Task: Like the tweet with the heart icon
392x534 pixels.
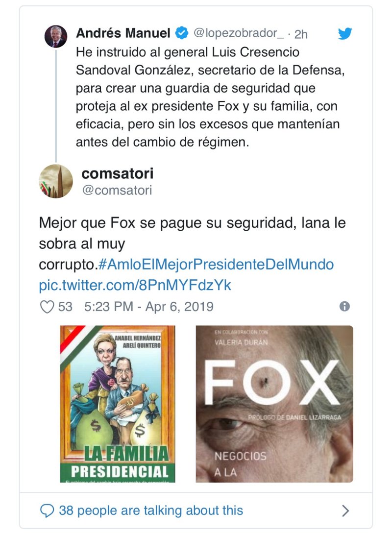Action: [x=47, y=307]
